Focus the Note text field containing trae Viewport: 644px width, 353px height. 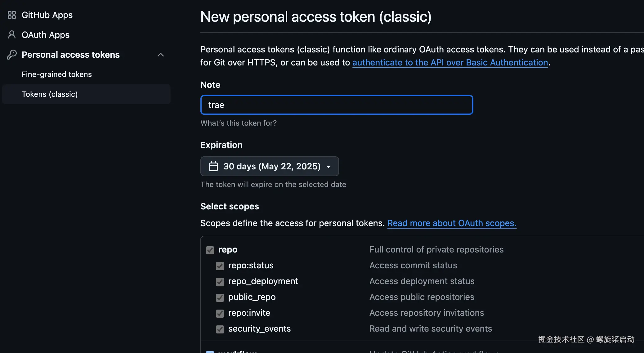point(337,105)
